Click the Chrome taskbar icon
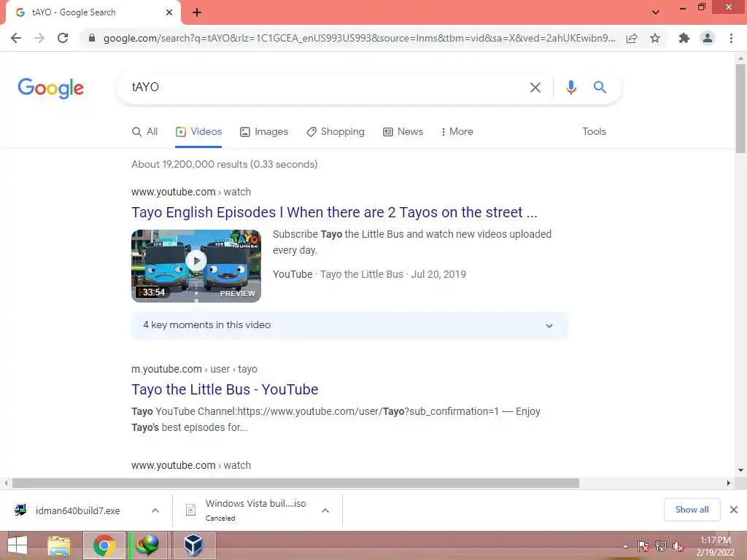Viewport: 747px width, 560px height. pyautogui.click(x=104, y=545)
